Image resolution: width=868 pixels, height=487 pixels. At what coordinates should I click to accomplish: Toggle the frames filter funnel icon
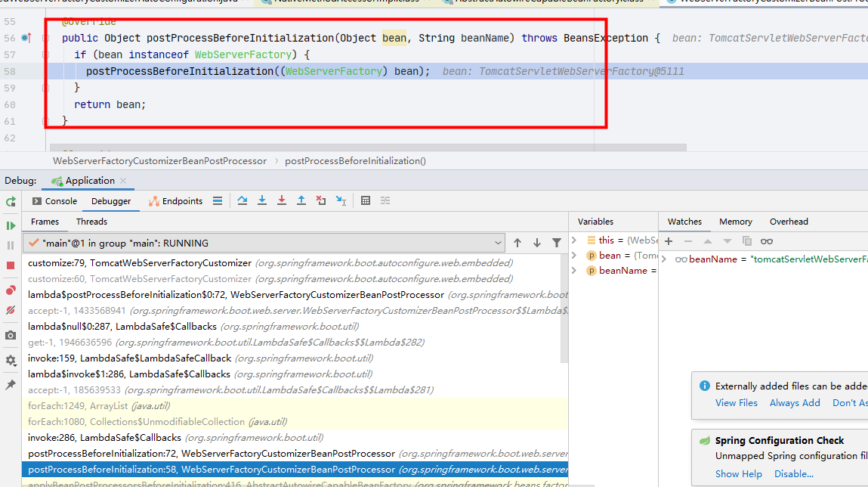pyautogui.click(x=557, y=243)
